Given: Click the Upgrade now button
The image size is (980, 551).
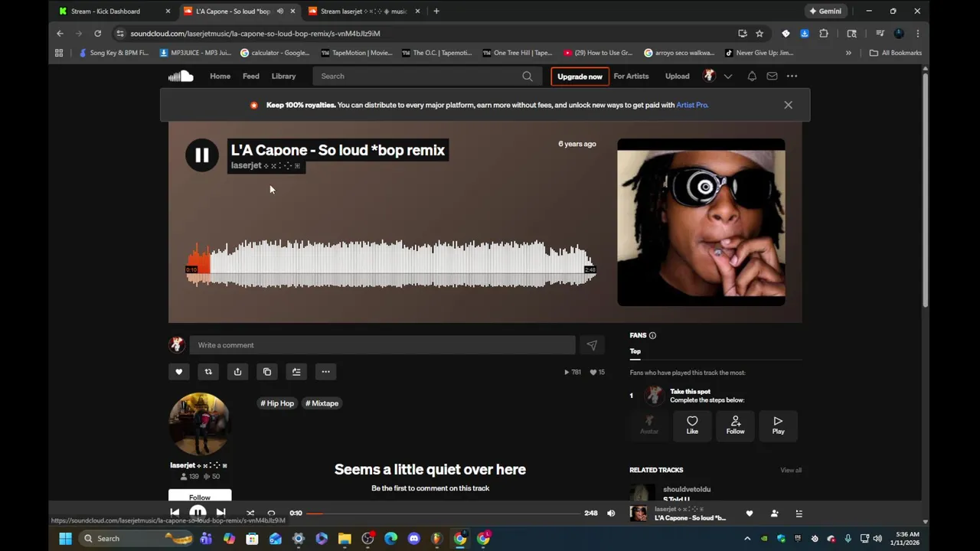Looking at the screenshot, I should [580, 77].
